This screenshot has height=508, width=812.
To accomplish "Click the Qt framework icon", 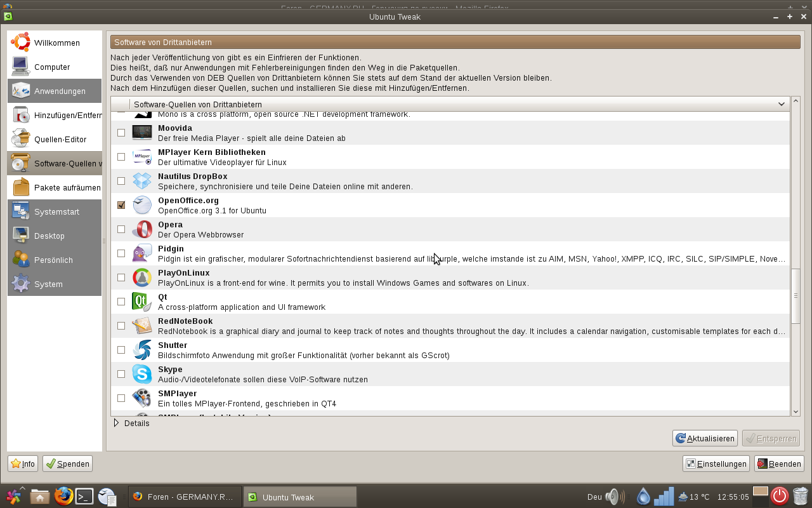I will point(141,302).
